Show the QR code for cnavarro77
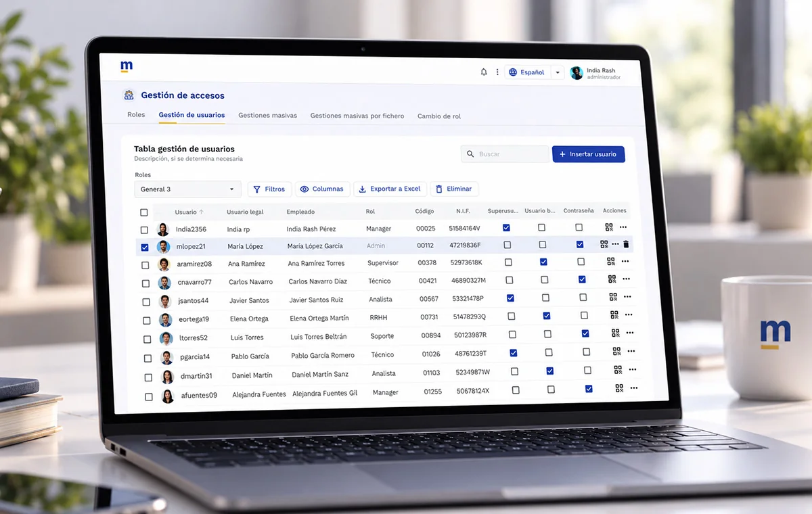This screenshot has width=812, height=514. [x=612, y=279]
